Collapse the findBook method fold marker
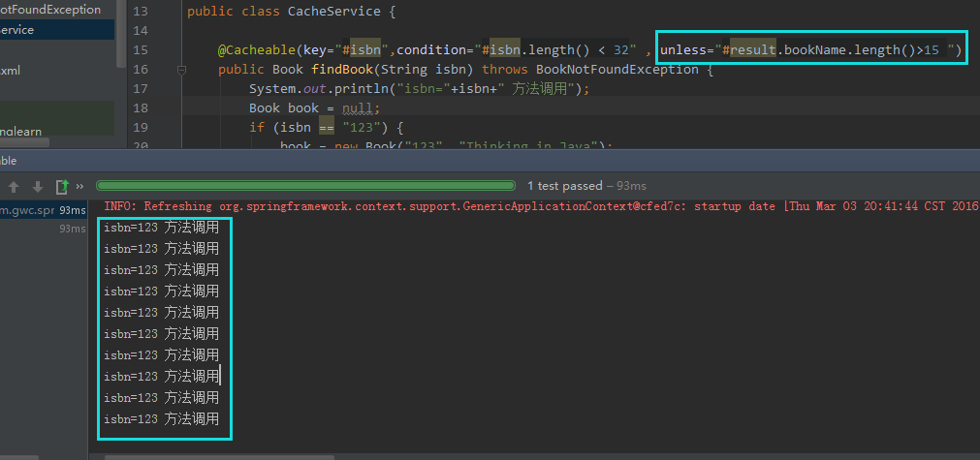The width and height of the screenshot is (980, 460). pos(181,70)
